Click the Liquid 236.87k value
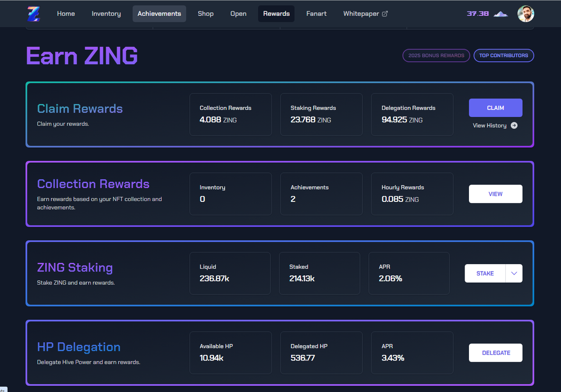The image size is (561, 392). (215, 279)
